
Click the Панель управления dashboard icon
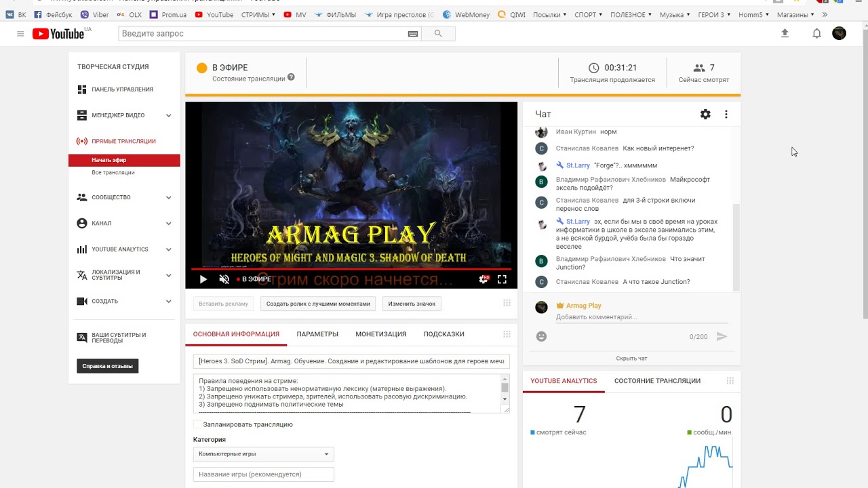82,89
